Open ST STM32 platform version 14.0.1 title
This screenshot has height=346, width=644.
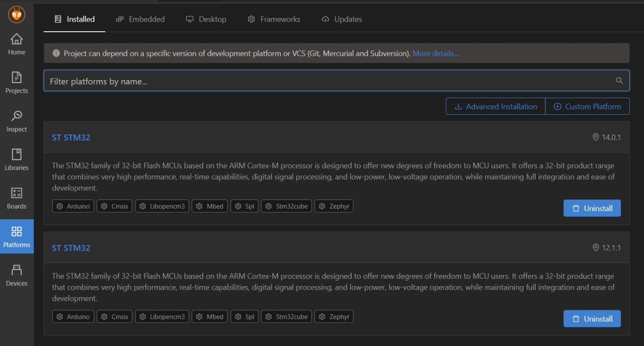click(x=71, y=137)
